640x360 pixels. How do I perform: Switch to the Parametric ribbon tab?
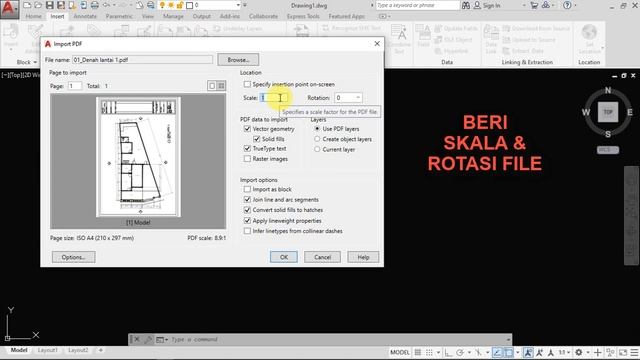click(x=119, y=16)
